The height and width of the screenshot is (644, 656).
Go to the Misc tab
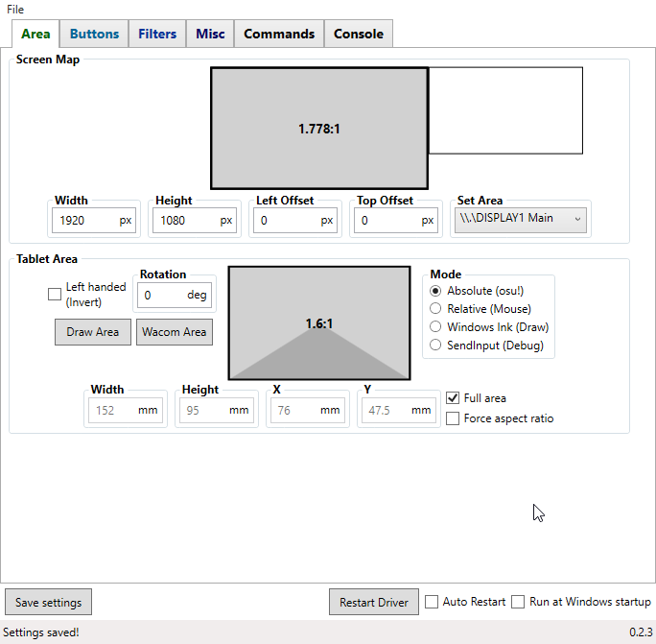tap(210, 34)
